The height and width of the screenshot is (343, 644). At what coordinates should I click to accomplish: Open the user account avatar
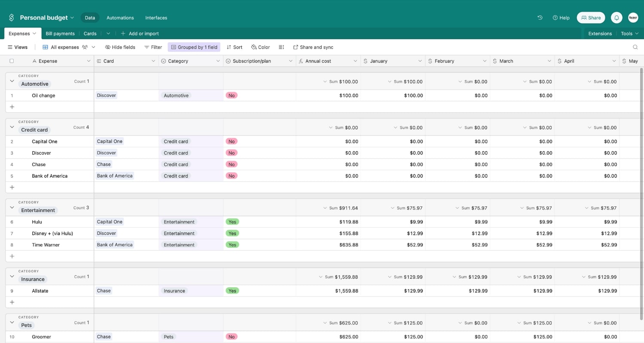pos(633,18)
